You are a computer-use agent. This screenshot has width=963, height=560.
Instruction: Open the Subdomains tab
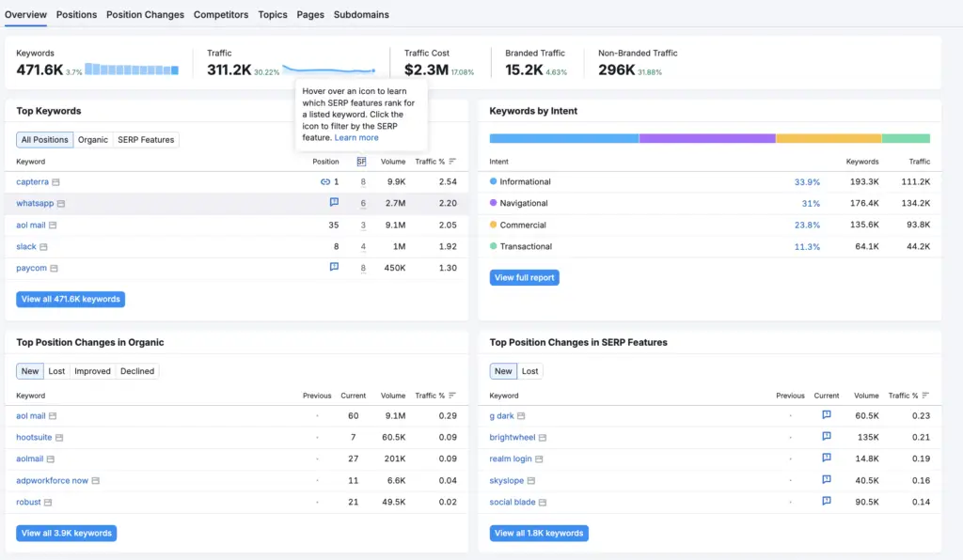tap(361, 15)
